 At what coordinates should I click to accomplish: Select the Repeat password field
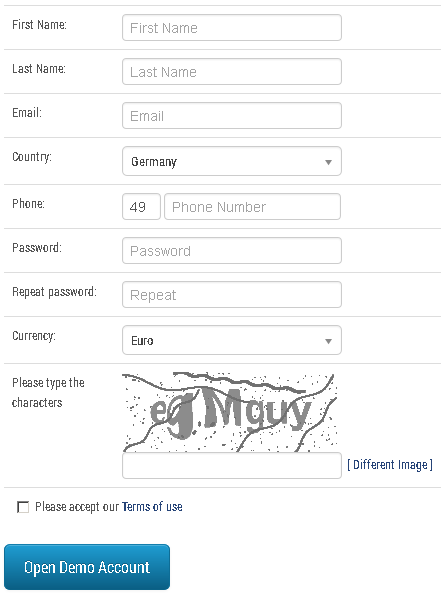pyautogui.click(x=232, y=295)
